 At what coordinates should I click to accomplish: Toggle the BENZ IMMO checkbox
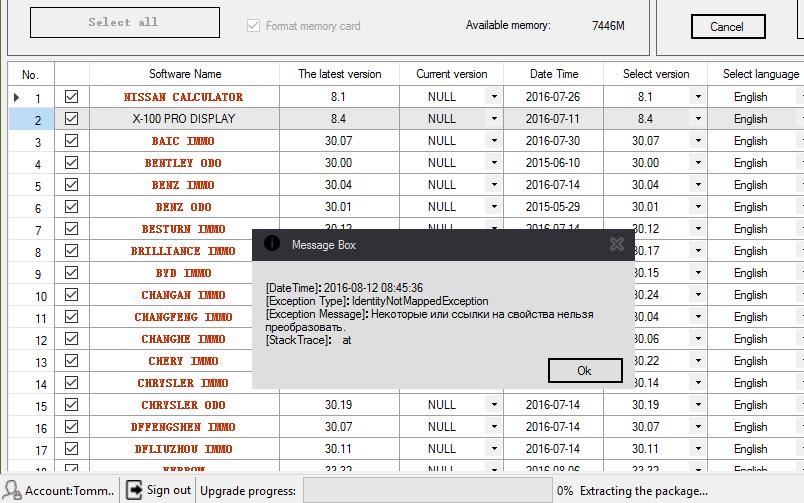(71, 185)
